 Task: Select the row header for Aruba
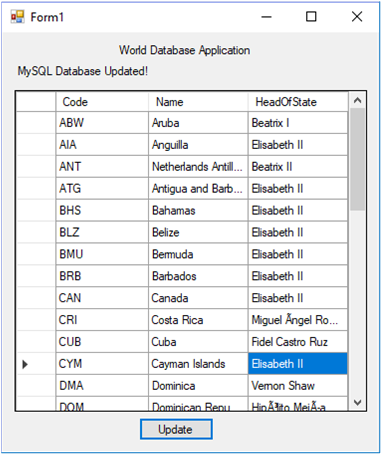click(36, 123)
